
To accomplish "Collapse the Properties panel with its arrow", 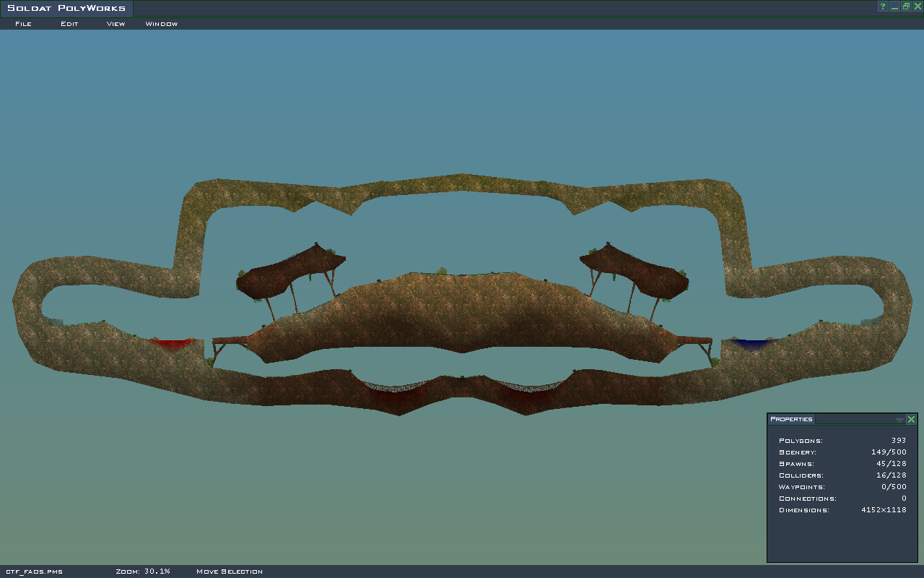I will [899, 420].
